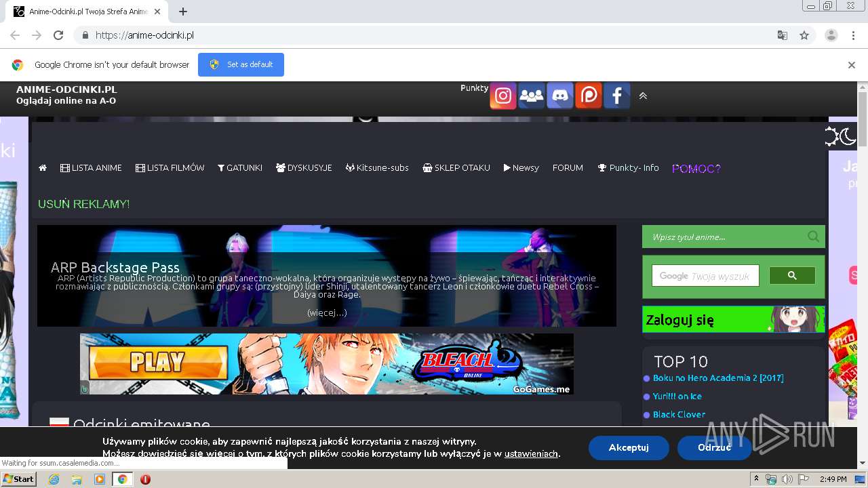Click red Opera icon in taskbar
Screen dimensions: 868x488
click(145, 479)
